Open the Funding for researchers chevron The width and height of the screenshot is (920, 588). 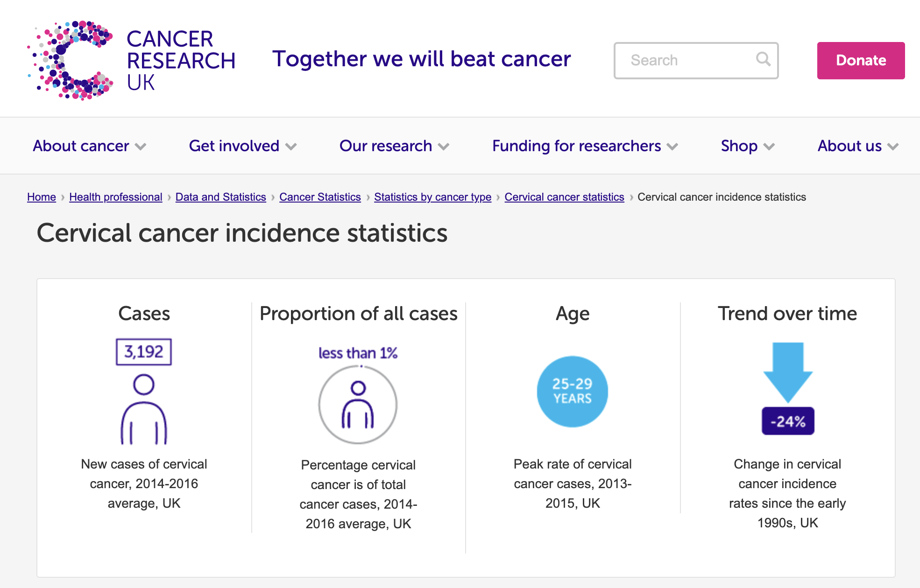tap(672, 147)
